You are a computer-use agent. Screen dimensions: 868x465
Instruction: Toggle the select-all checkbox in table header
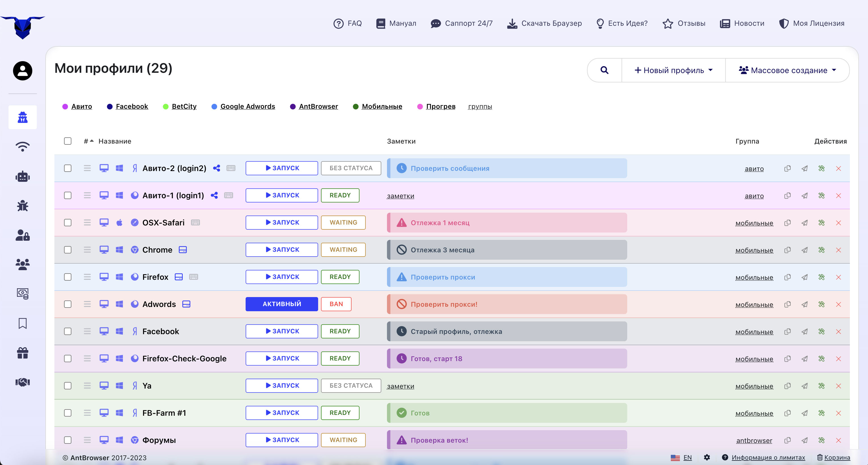point(68,141)
